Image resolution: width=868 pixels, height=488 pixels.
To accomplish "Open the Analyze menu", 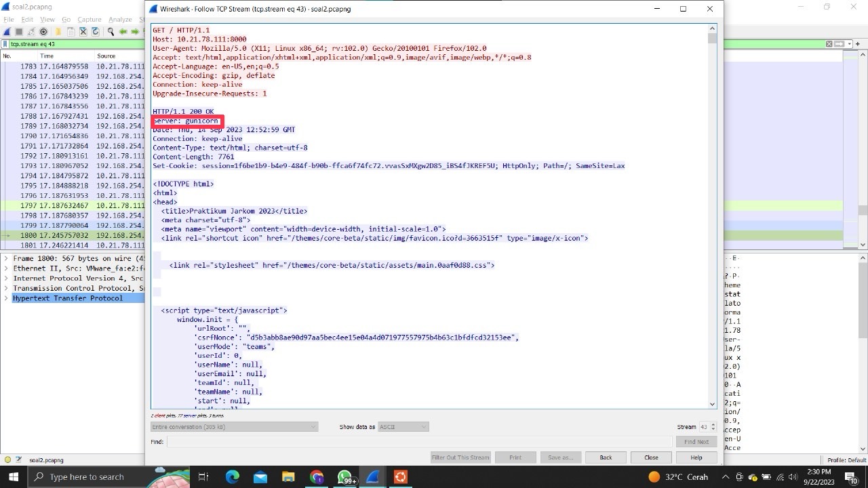I will pos(120,19).
